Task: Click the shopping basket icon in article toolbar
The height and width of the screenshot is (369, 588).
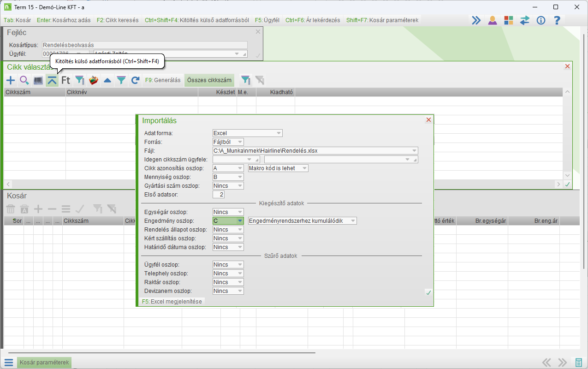Action: (x=94, y=80)
